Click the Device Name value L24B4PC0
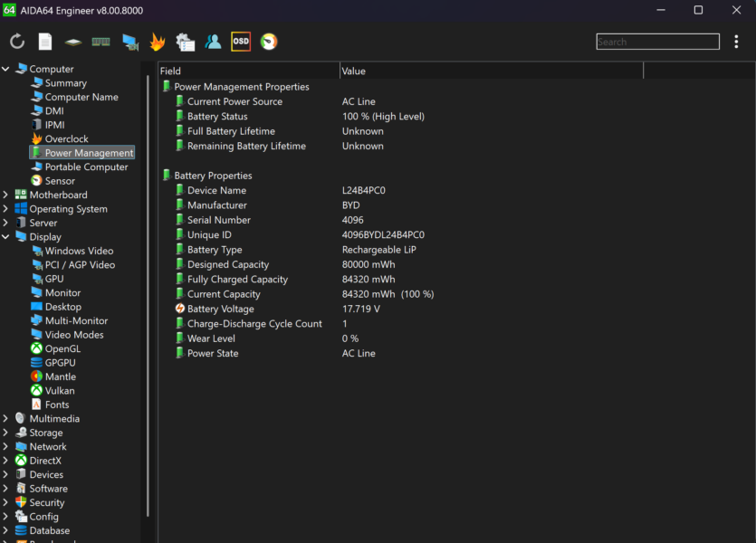 coord(364,190)
